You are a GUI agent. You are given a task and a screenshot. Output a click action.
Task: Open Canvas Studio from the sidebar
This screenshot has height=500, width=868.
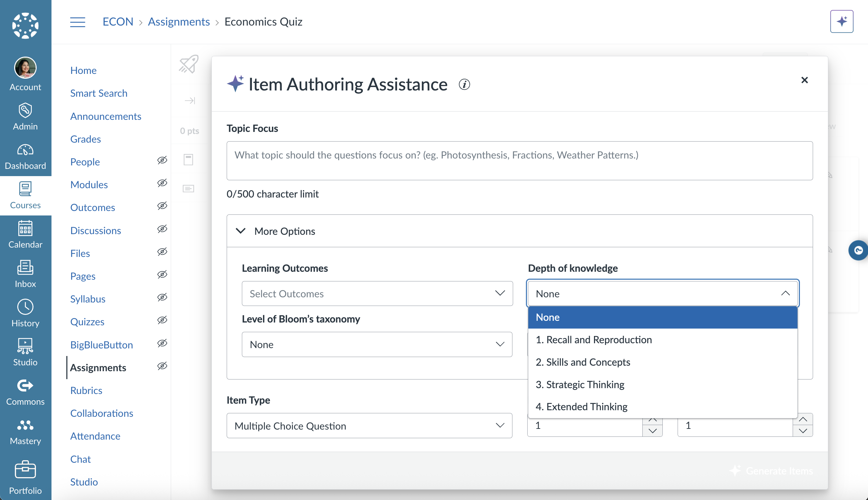click(25, 352)
